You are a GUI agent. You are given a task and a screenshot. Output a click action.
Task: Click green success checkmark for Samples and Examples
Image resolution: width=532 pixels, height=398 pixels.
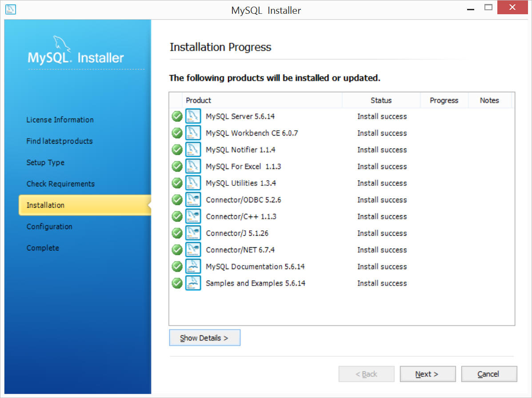tap(177, 283)
